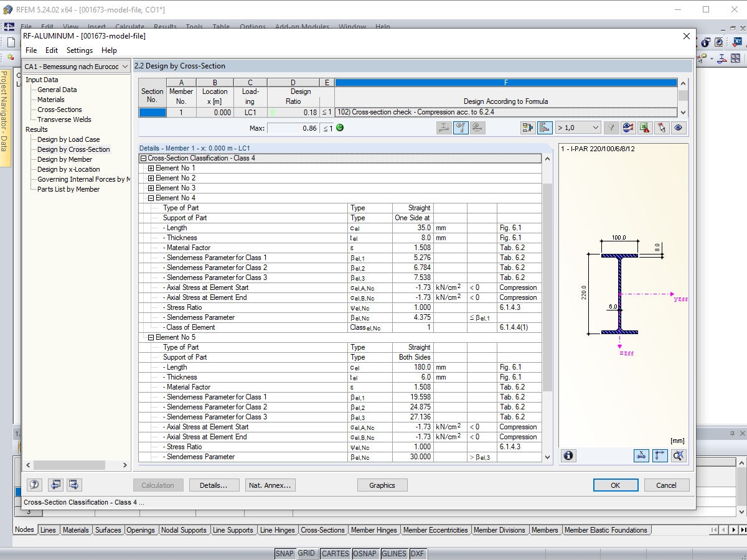
Task: Click the greyed serviceability filter icon
Action: click(477, 128)
